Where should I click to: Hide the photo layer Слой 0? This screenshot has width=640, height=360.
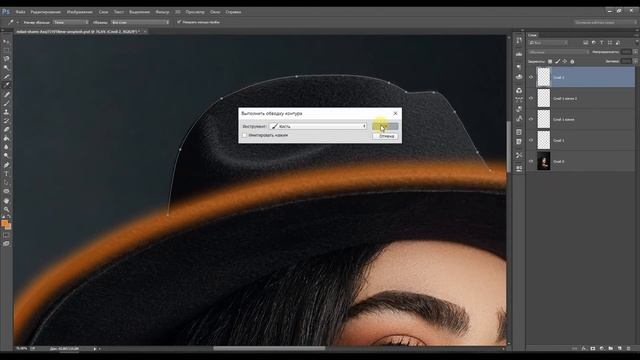pyautogui.click(x=531, y=161)
